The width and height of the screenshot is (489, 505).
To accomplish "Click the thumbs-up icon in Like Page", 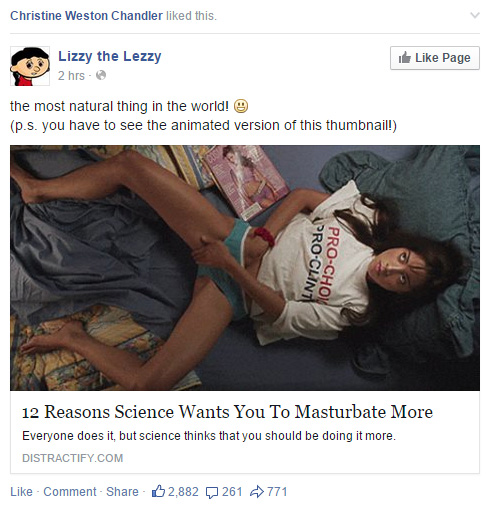I will (x=405, y=58).
